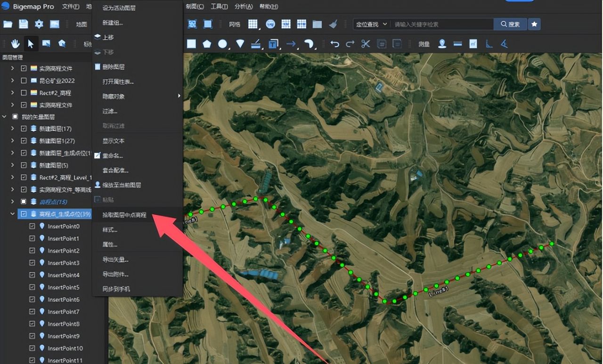The image size is (603, 364).
Task: Choose 同步到手机 in the context menu
Action: [137, 289]
